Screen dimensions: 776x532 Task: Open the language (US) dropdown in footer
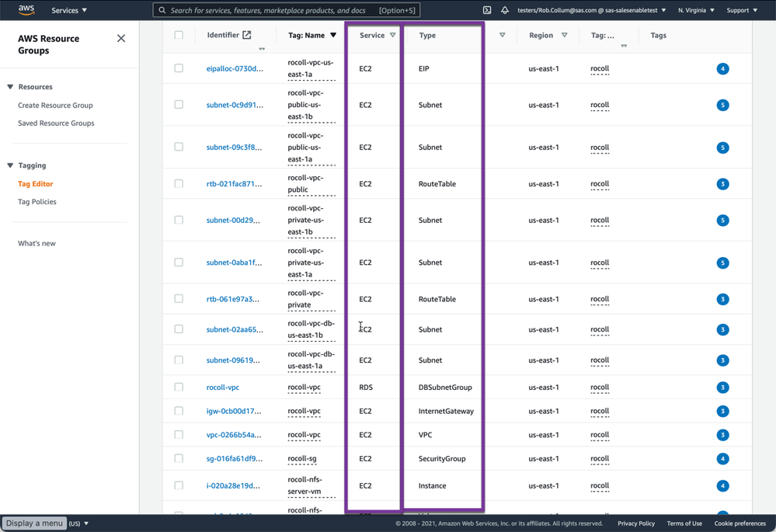click(78, 523)
